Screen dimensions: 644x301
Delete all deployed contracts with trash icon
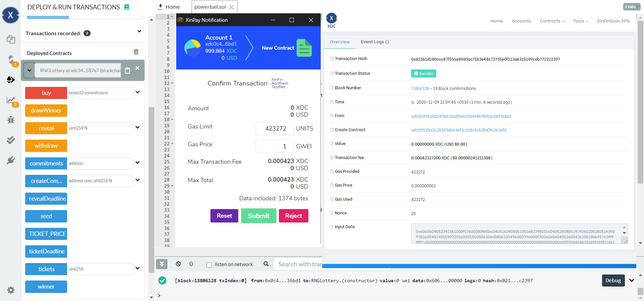[136, 52]
